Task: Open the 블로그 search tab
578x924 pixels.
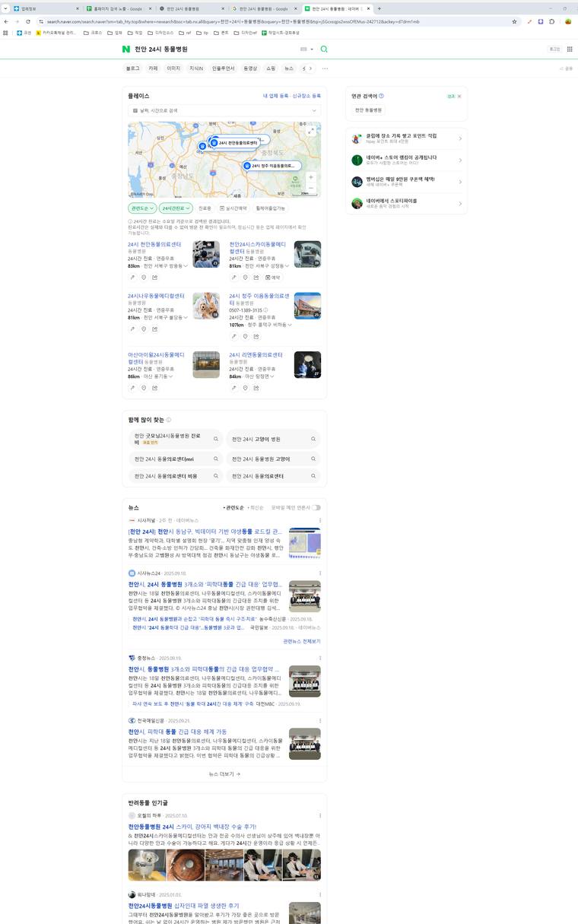Action: [x=132, y=68]
